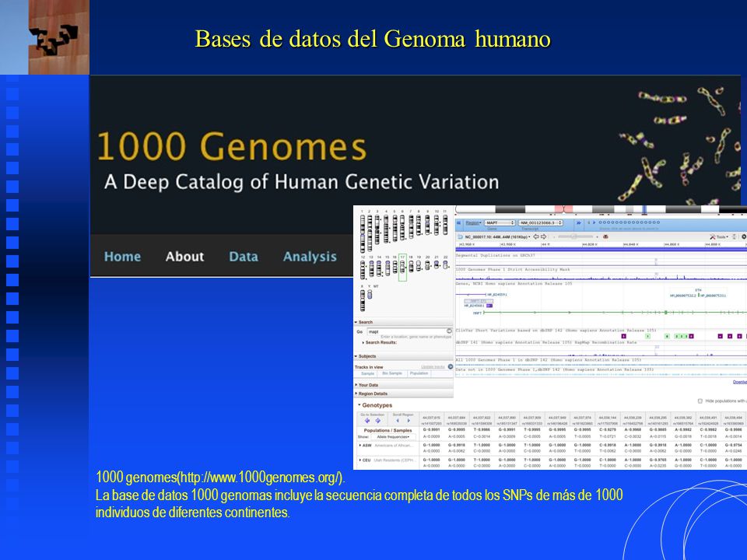
Task: Select chromosome 6 ideogram
Action: coord(402,227)
